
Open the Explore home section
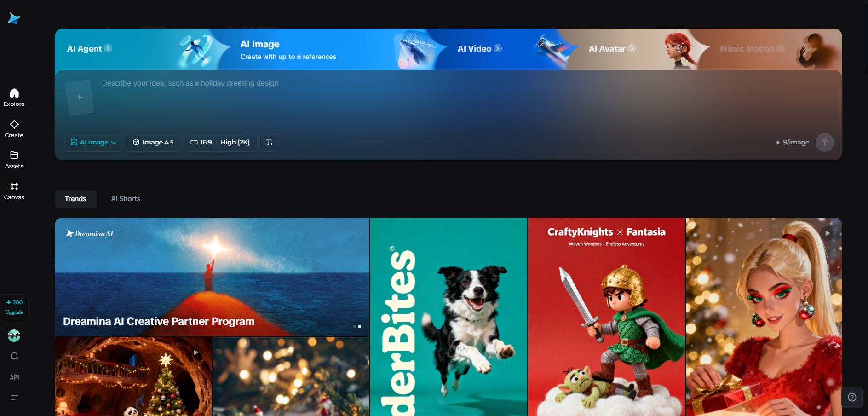(14, 98)
